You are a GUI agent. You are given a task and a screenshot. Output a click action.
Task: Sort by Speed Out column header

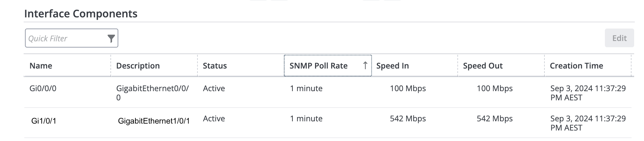coord(482,66)
